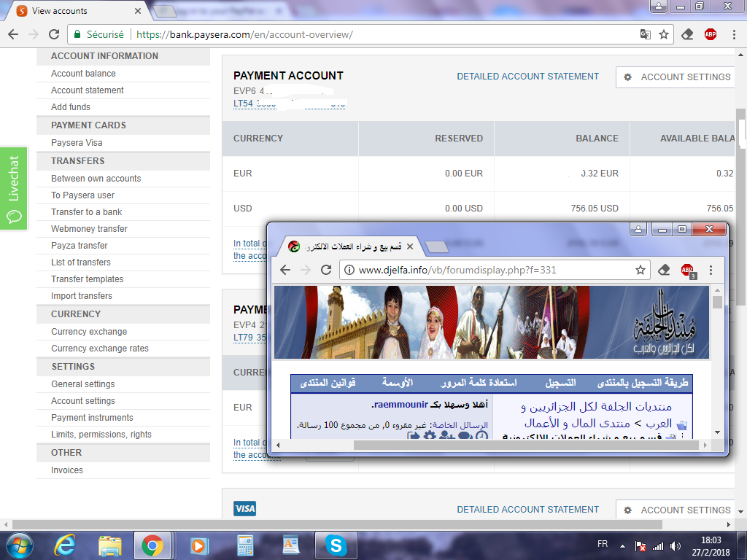Open Invoices under Other

66,470
